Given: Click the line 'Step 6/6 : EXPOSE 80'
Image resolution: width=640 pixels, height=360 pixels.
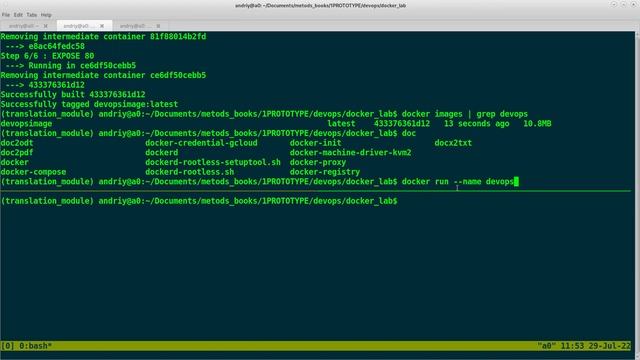Looking at the screenshot, I should pos(47,56).
